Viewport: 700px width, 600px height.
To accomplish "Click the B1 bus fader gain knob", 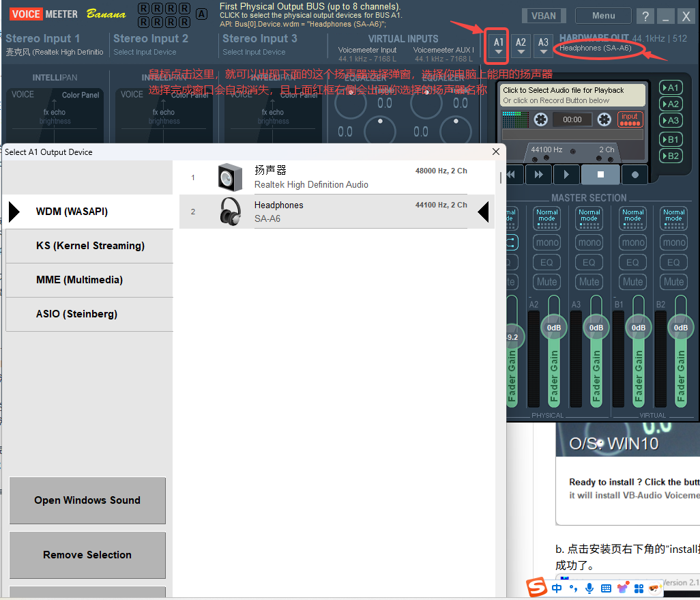I will tap(639, 328).
